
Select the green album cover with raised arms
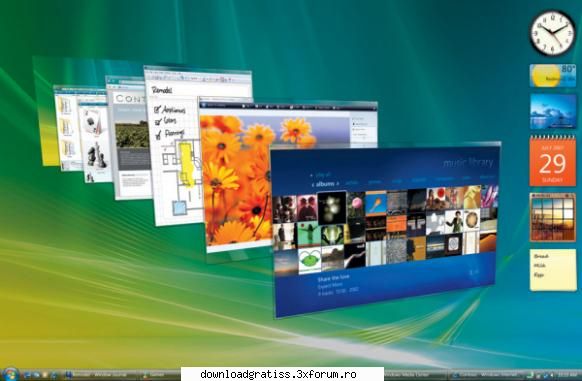(x=309, y=234)
